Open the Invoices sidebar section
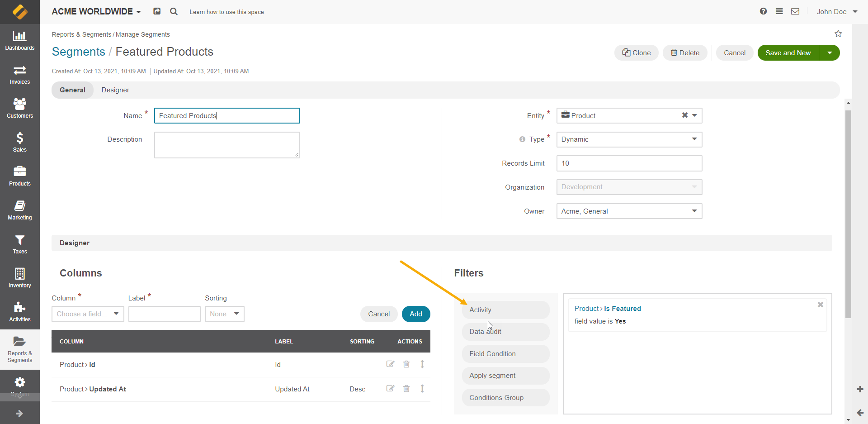 coord(19,75)
